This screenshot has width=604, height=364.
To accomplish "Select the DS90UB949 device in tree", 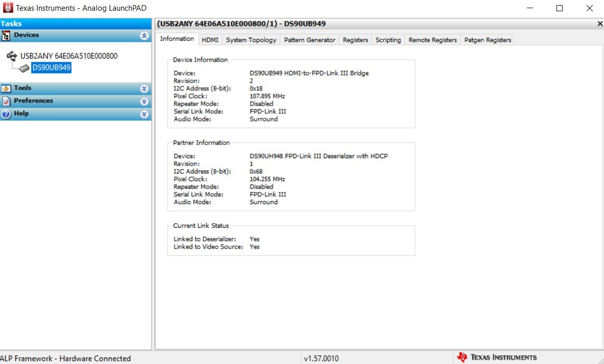I will tap(51, 68).
